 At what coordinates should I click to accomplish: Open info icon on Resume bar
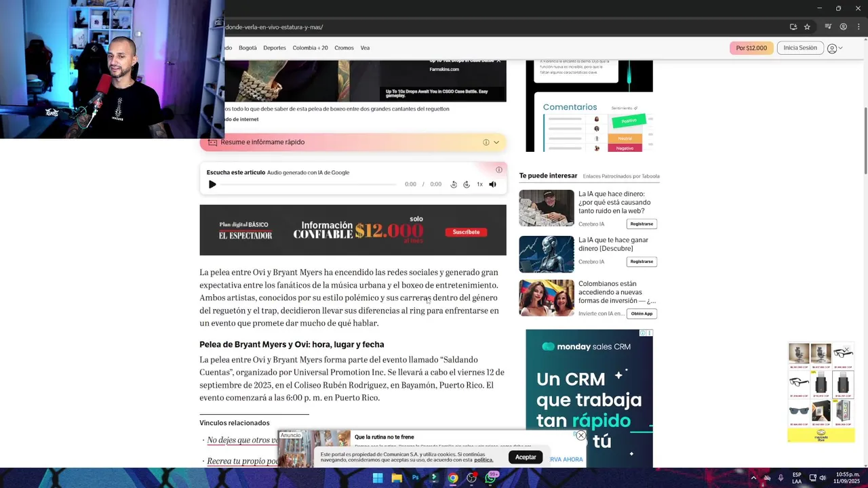point(486,142)
